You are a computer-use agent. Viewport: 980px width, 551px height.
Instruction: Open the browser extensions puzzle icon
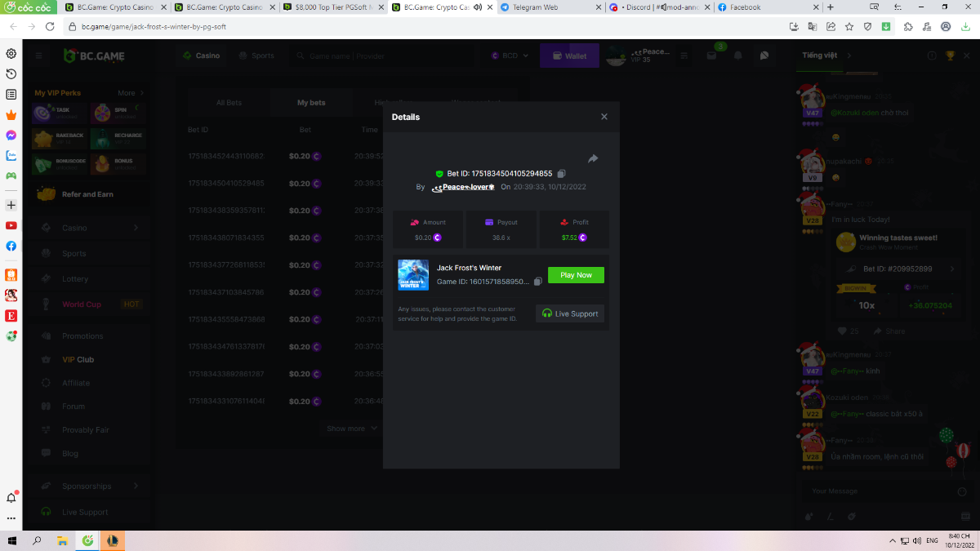[907, 26]
